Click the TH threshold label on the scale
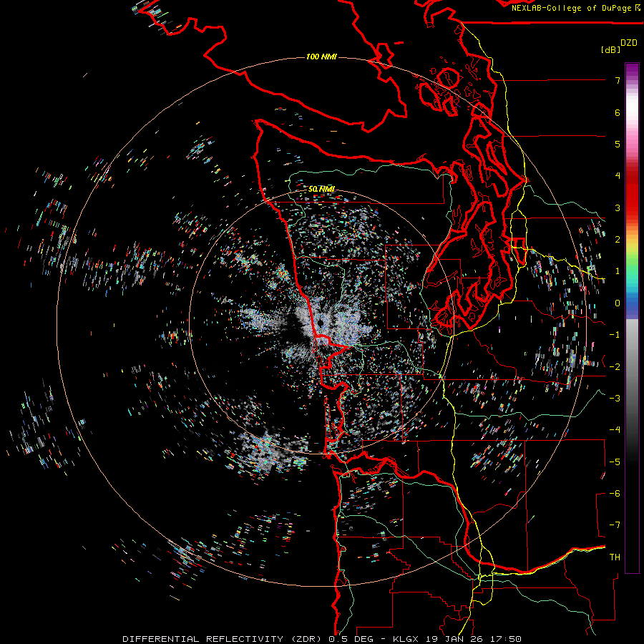 click(x=615, y=557)
